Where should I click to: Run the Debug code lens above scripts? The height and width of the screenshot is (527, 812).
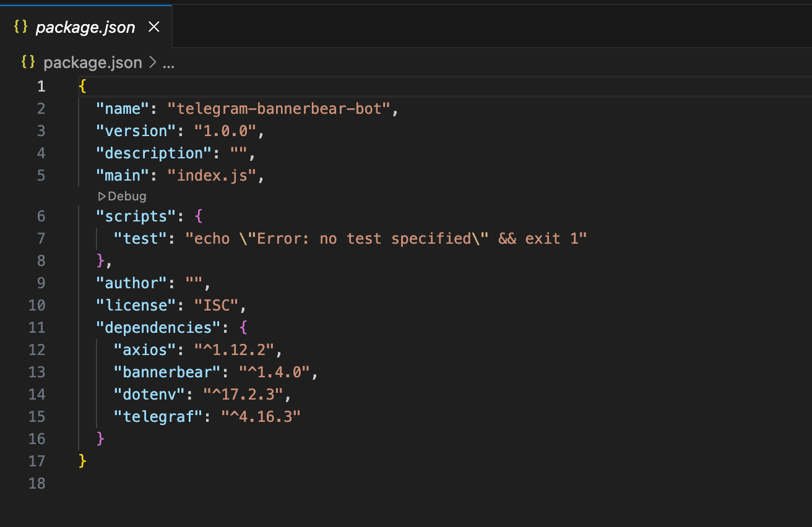127,197
